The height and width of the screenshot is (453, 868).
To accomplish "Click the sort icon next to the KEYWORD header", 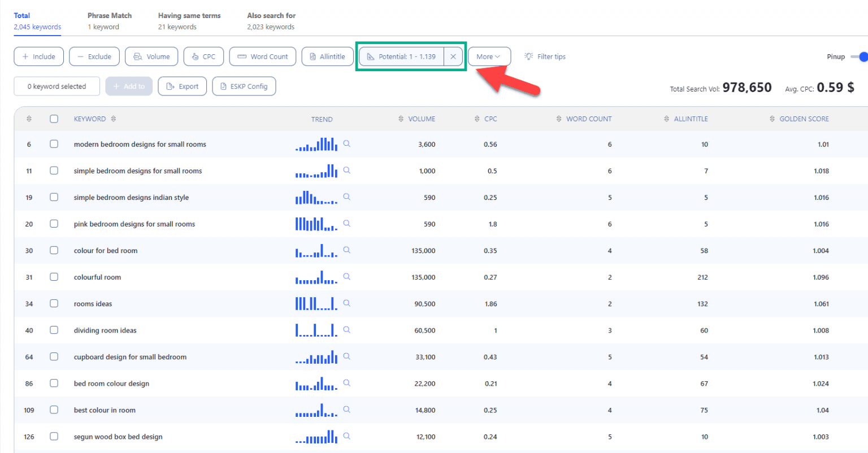I will 113,119.
